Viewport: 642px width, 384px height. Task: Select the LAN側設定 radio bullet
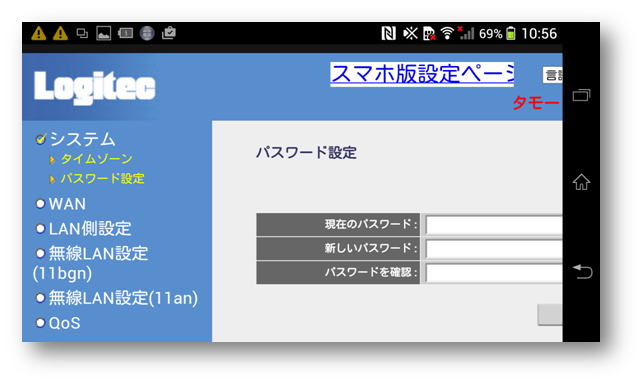click(x=40, y=228)
